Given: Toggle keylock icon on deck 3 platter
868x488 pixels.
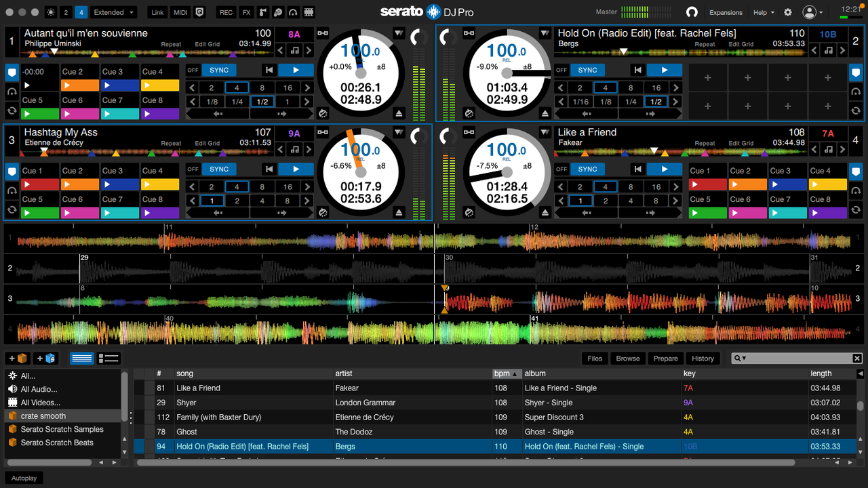Looking at the screenshot, I should [x=322, y=131].
